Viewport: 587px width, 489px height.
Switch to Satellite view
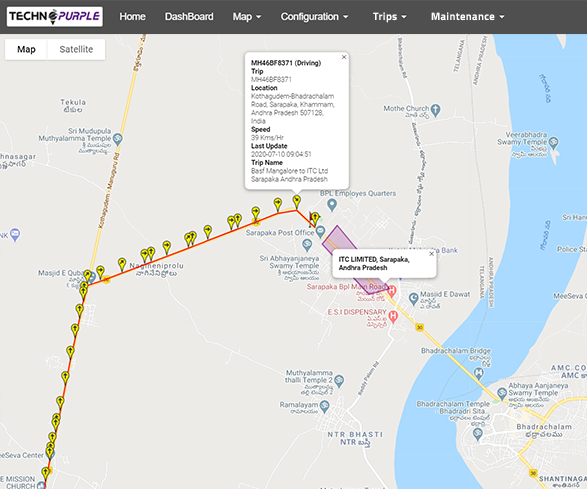coord(76,49)
